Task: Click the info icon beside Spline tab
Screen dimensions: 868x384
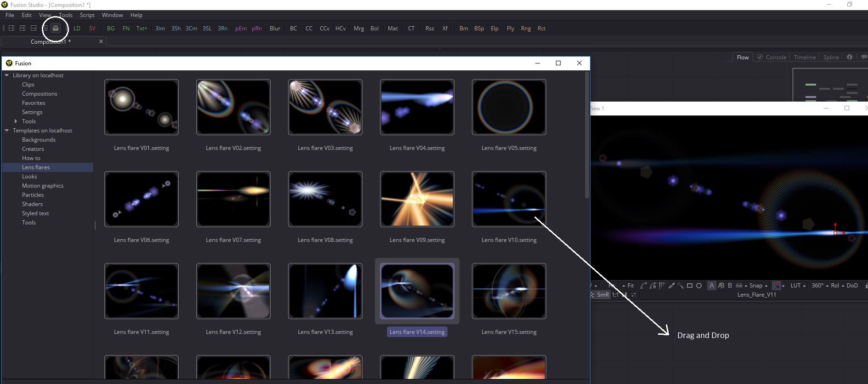Action: point(850,57)
